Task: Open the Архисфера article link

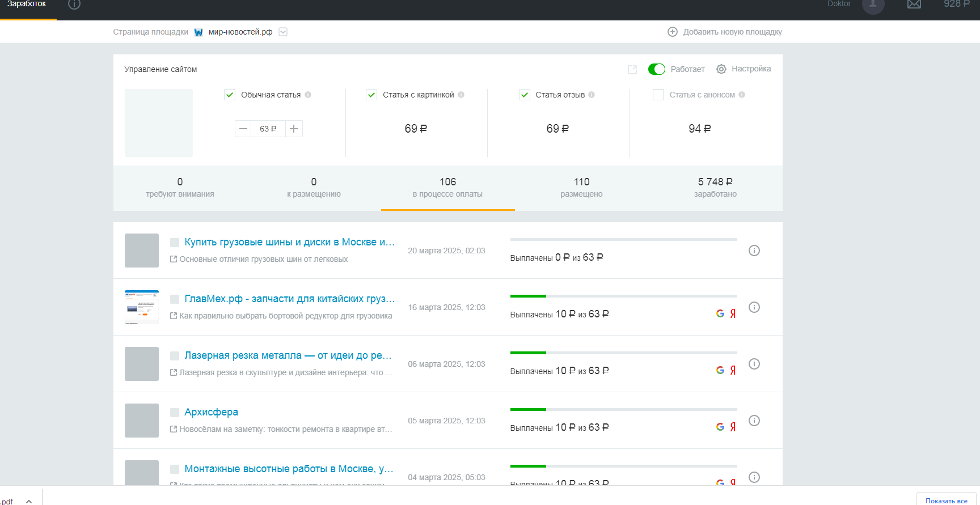Action: 211,412
